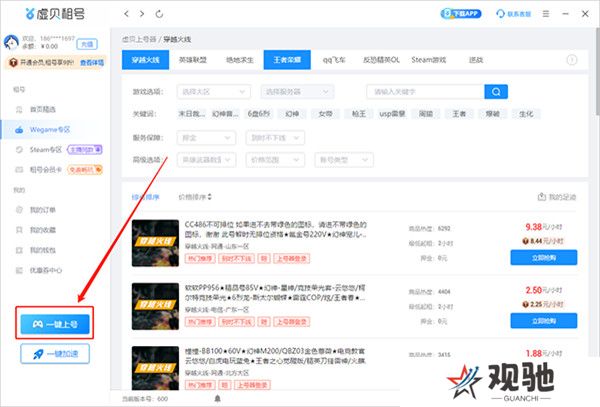Select keyword tag 幻神
The image size is (600, 407).
[x=292, y=114]
